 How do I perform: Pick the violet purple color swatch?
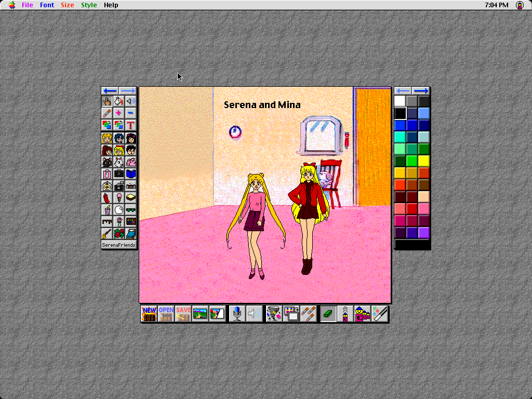coord(423,232)
